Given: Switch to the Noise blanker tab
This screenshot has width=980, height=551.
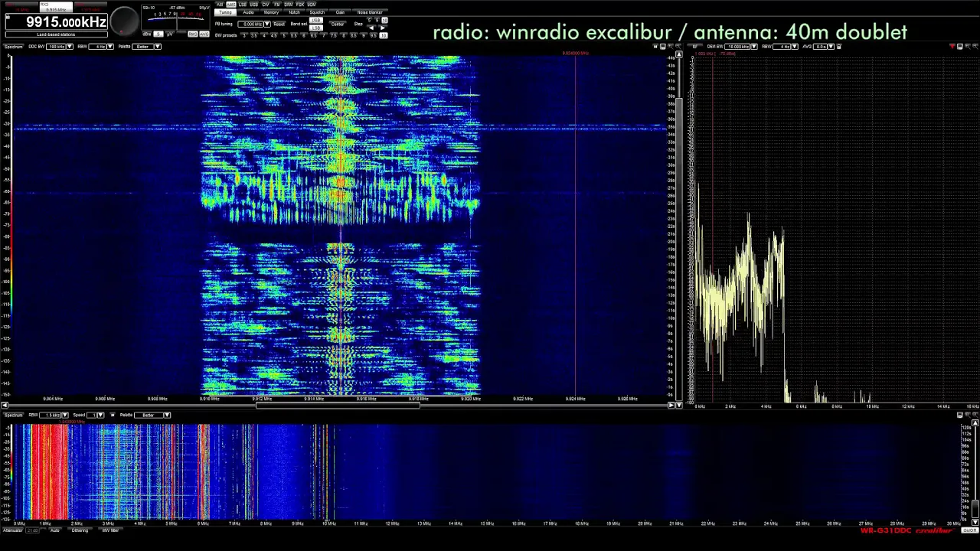Looking at the screenshot, I should point(370,12).
